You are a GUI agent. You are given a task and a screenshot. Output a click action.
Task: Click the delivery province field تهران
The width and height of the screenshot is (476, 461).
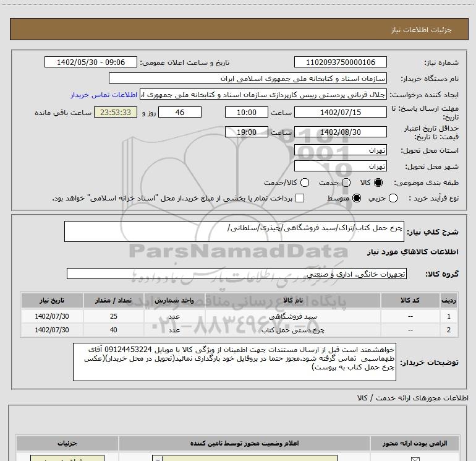[340, 150]
